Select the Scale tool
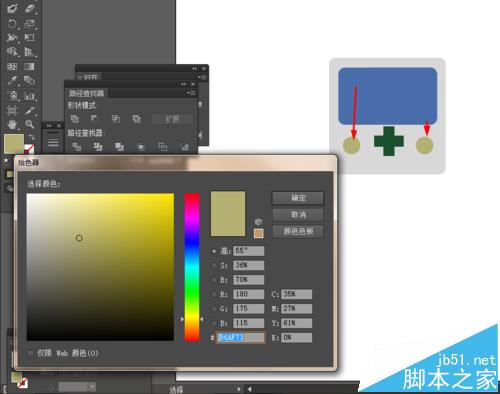This screenshot has width=500, height=394. [30, 23]
